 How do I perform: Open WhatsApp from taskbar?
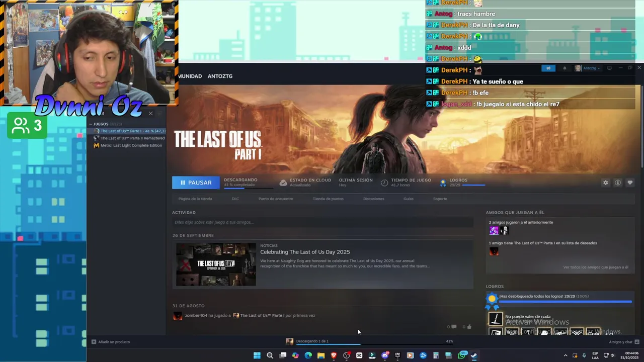461,355
